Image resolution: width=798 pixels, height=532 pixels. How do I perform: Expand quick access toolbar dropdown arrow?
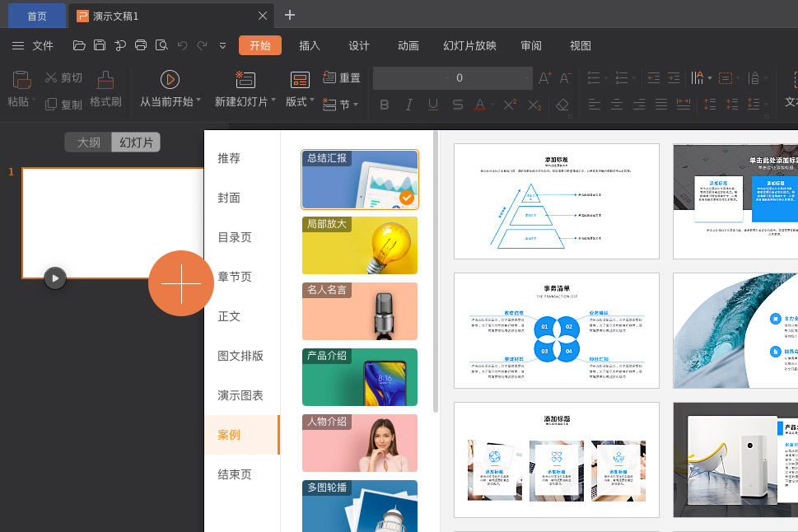pos(222,46)
